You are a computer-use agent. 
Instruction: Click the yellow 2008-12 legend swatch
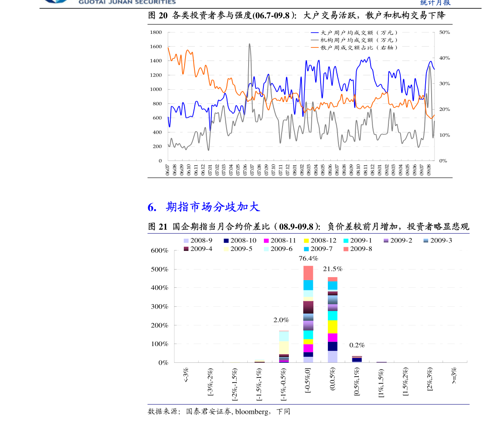tap(306, 241)
